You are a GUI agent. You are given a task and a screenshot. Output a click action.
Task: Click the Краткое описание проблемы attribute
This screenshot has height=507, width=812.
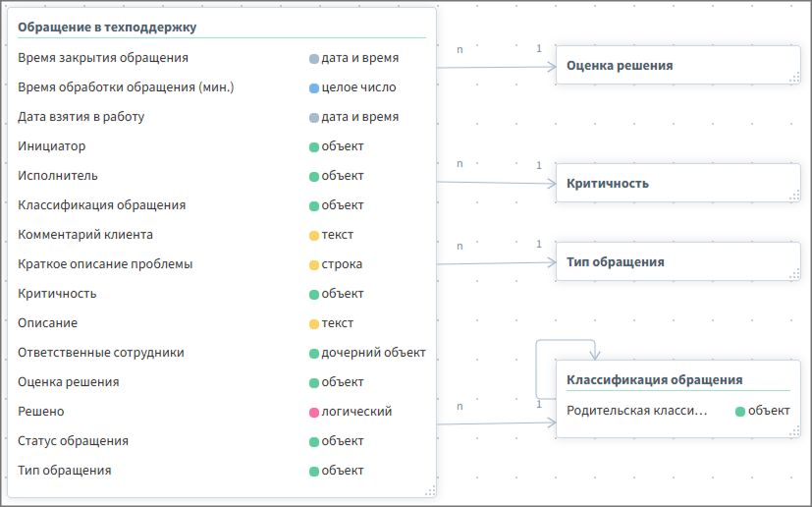click(x=105, y=264)
